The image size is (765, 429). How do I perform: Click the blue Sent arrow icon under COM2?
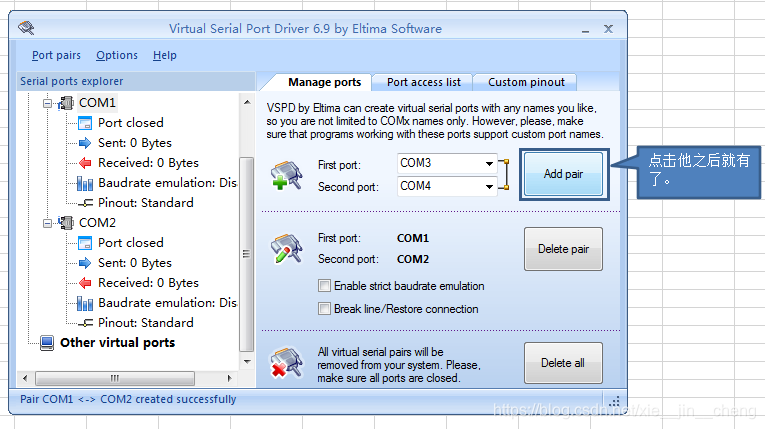(85, 263)
